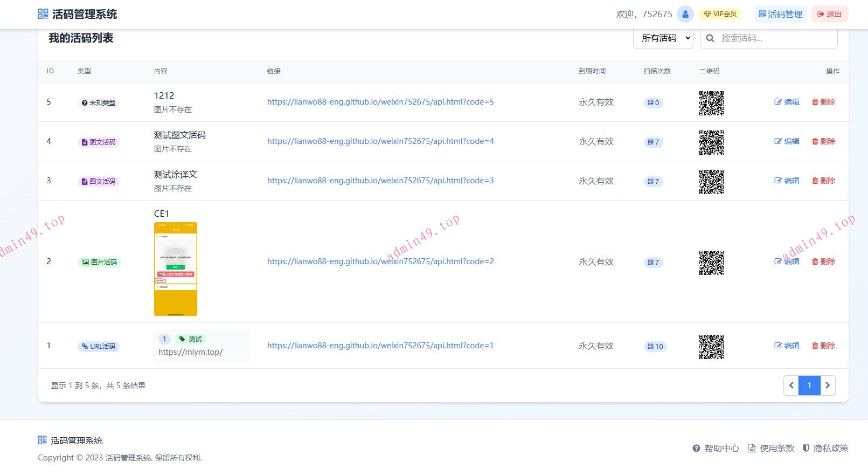
Task: Click the QR code in the CE1 row
Action: tap(711, 263)
